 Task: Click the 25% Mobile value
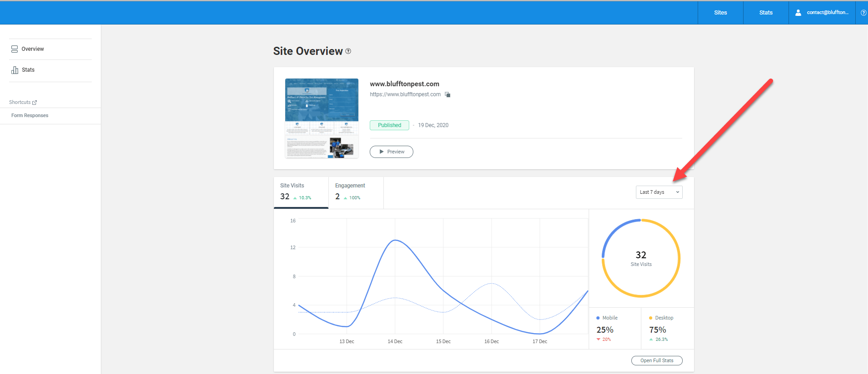click(605, 330)
